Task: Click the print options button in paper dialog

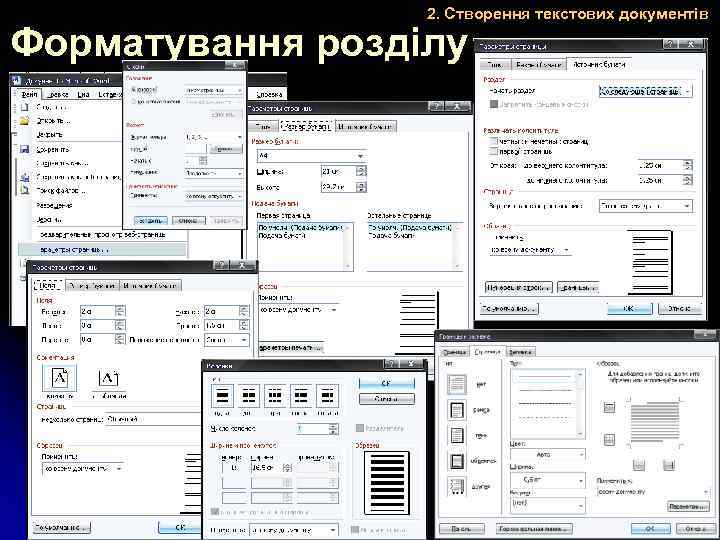Action: [291, 348]
